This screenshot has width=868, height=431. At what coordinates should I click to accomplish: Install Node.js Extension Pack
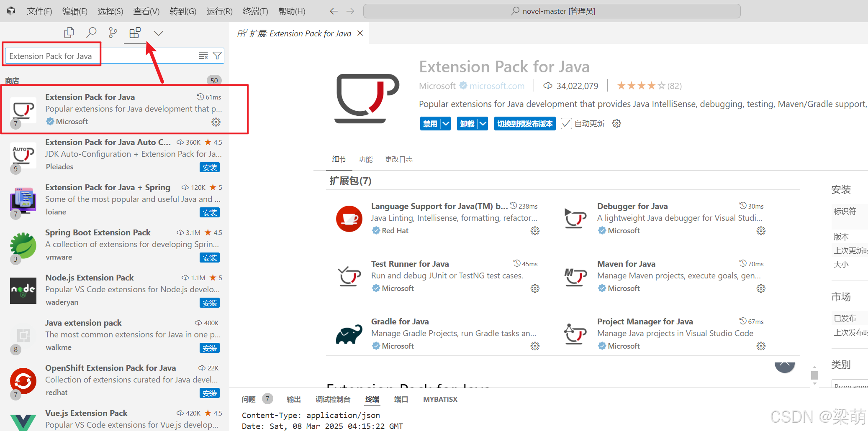click(x=210, y=303)
